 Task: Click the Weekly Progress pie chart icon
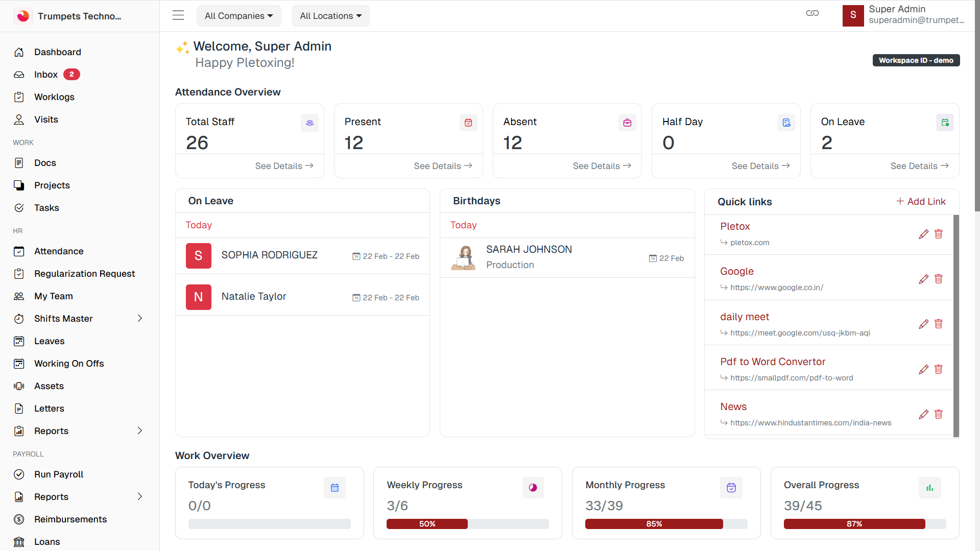click(533, 488)
